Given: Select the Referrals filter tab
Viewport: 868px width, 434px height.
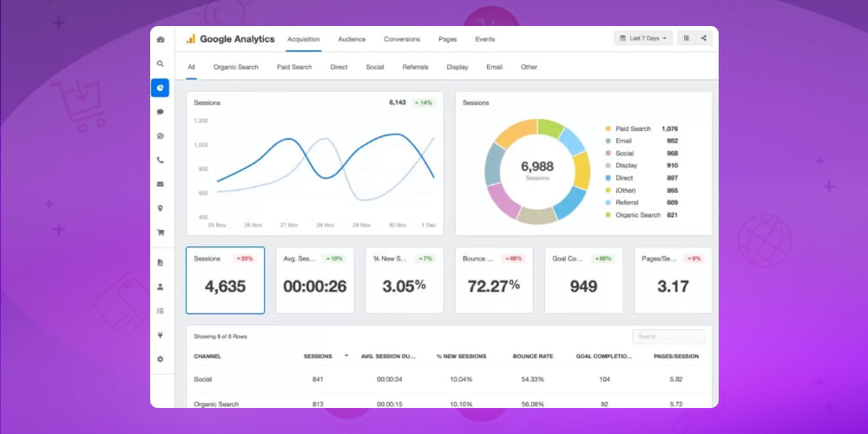Looking at the screenshot, I should coord(415,67).
